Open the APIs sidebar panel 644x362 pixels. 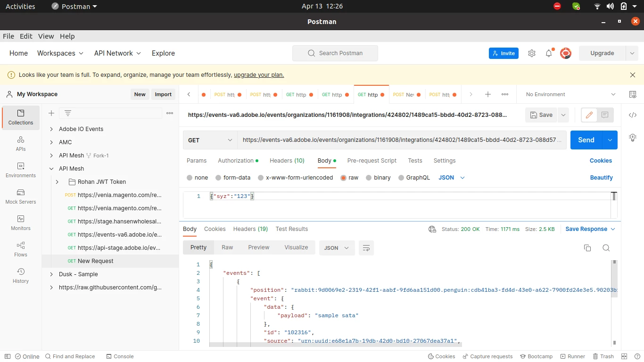[21, 144]
